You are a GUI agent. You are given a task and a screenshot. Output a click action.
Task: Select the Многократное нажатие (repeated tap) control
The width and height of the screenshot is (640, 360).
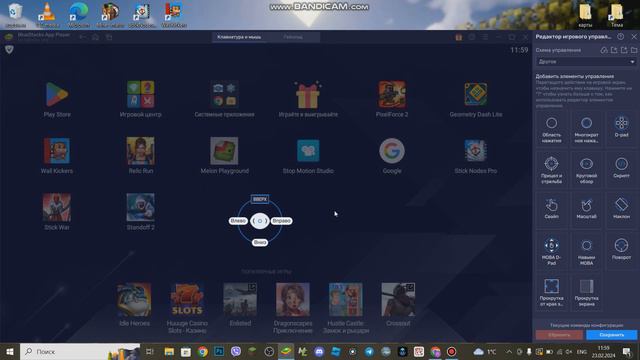pos(587,129)
